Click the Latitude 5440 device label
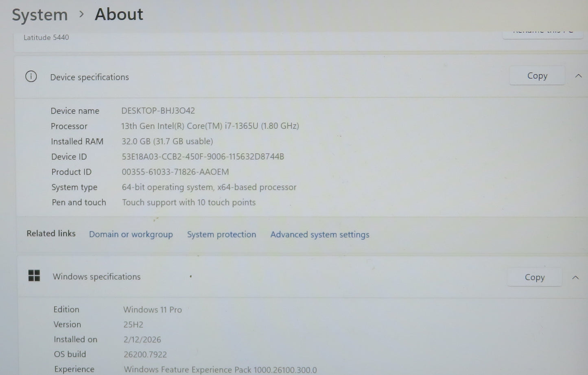Image resolution: width=588 pixels, height=375 pixels. click(x=46, y=37)
